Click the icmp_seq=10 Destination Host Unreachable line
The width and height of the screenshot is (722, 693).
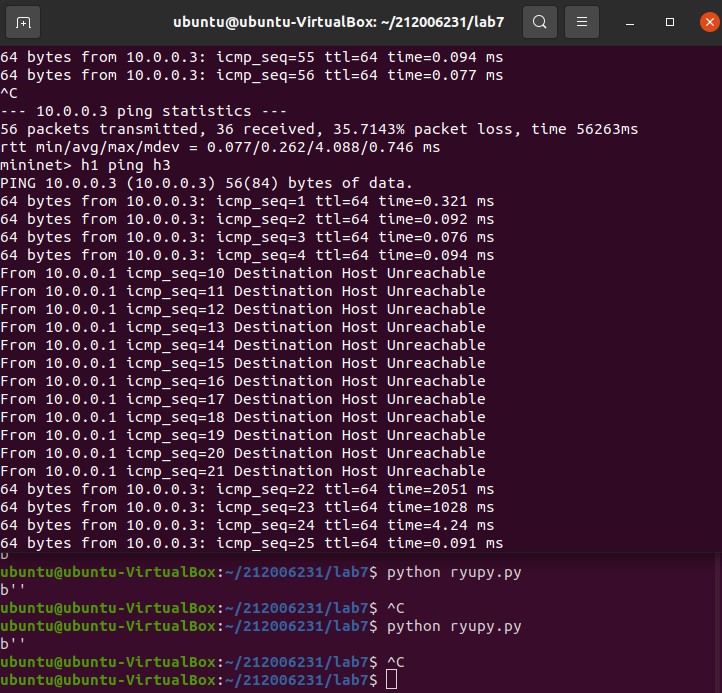click(243, 273)
